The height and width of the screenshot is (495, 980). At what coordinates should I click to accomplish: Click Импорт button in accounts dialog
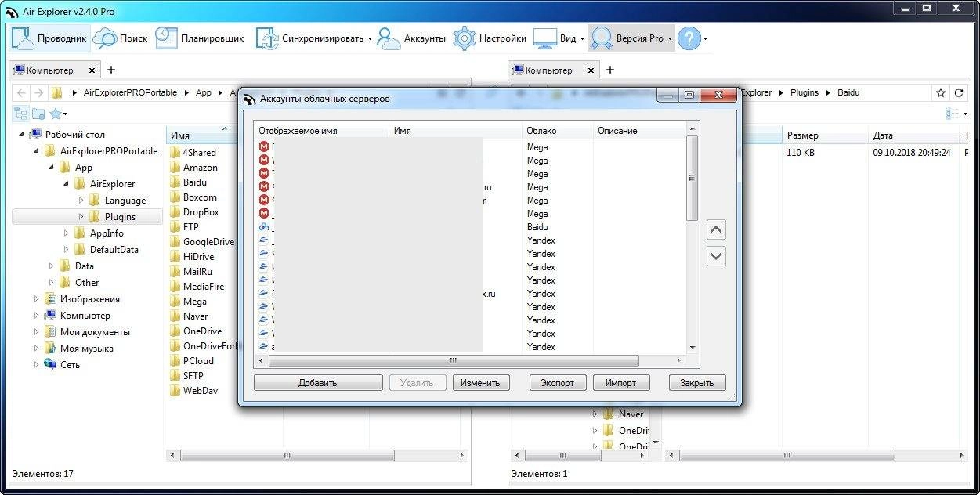tap(621, 383)
